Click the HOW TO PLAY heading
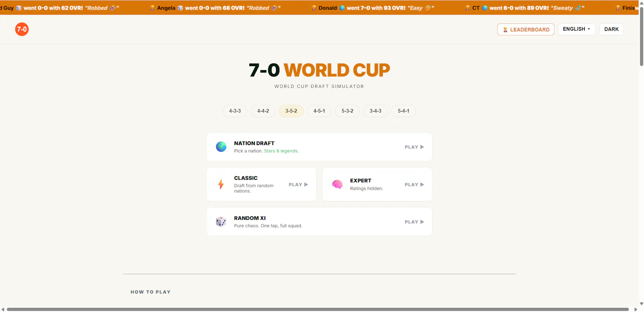 point(151,292)
